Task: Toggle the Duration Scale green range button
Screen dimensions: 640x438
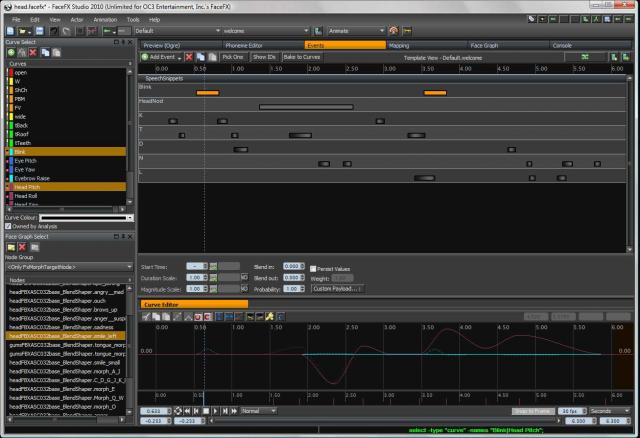Action: [213, 278]
